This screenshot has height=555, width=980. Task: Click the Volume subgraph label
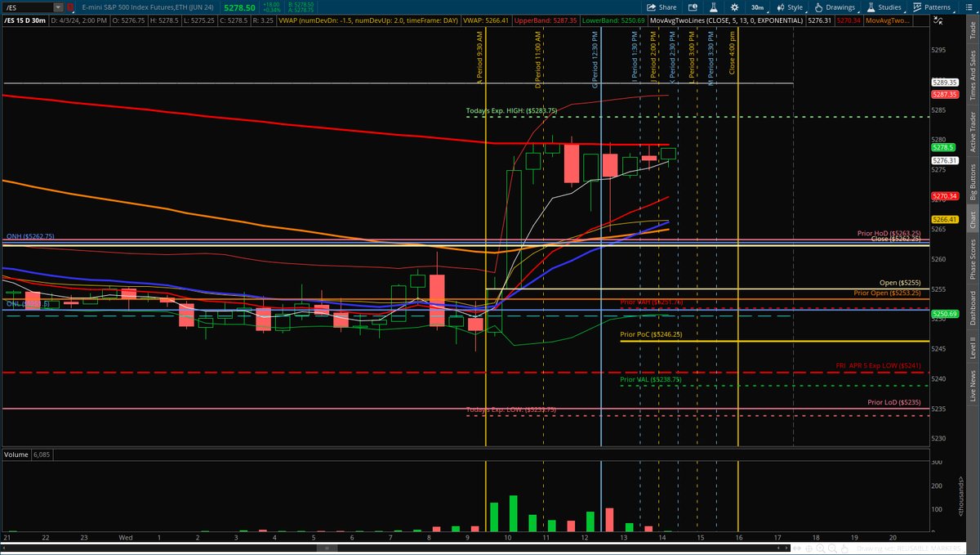15,454
